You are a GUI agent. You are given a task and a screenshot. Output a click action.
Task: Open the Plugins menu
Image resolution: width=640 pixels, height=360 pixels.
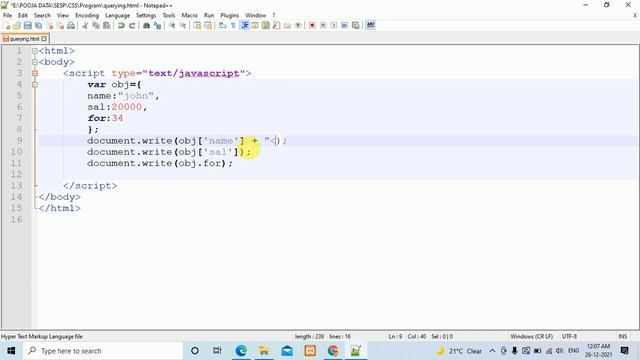tap(229, 15)
